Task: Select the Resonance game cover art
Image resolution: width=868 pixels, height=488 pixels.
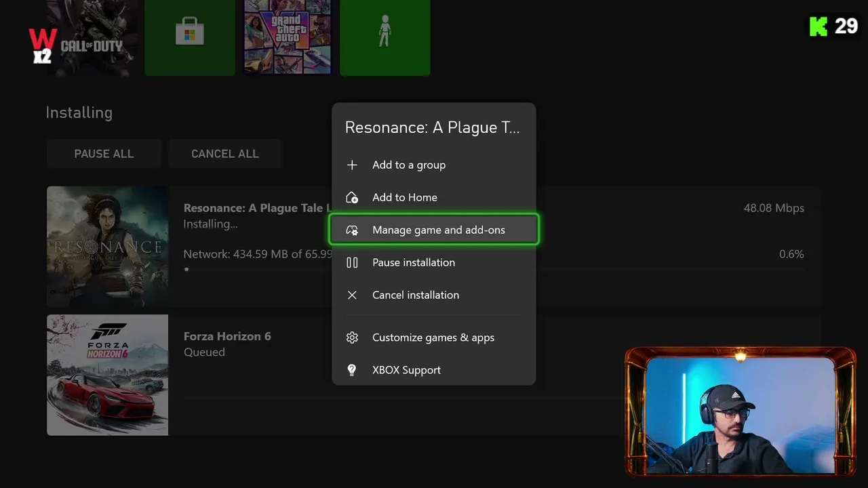Action: coord(107,247)
